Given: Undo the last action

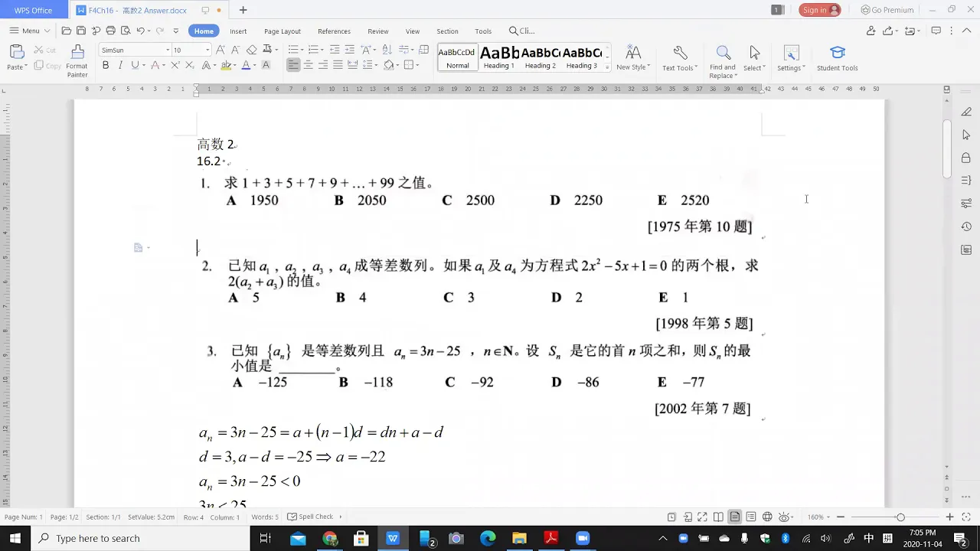Looking at the screenshot, I should pos(140,31).
